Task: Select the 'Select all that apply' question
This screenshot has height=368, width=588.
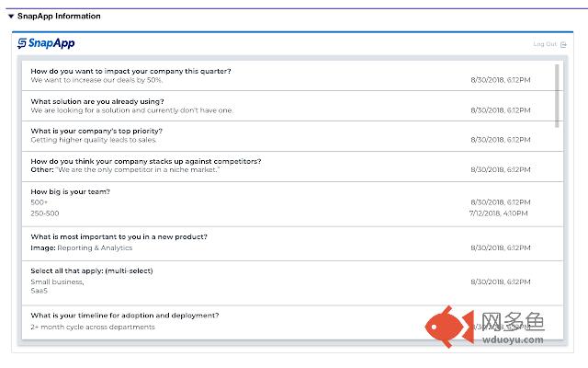Action: tap(91, 270)
